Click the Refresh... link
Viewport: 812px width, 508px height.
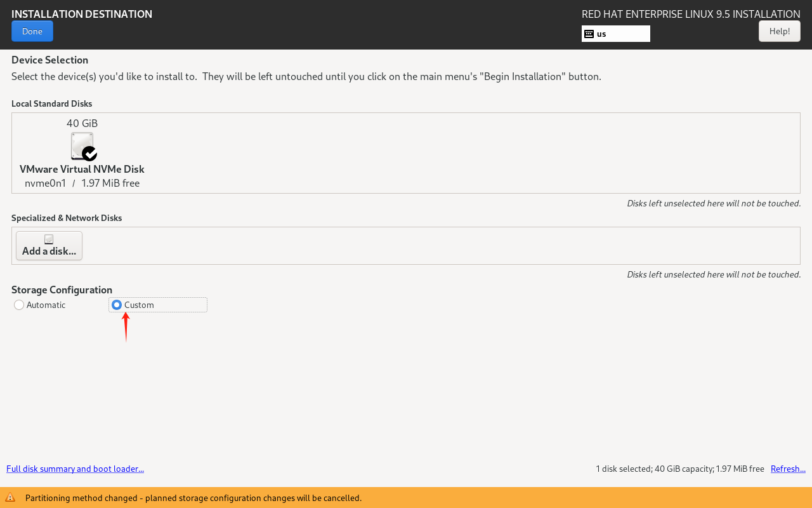pos(788,469)
